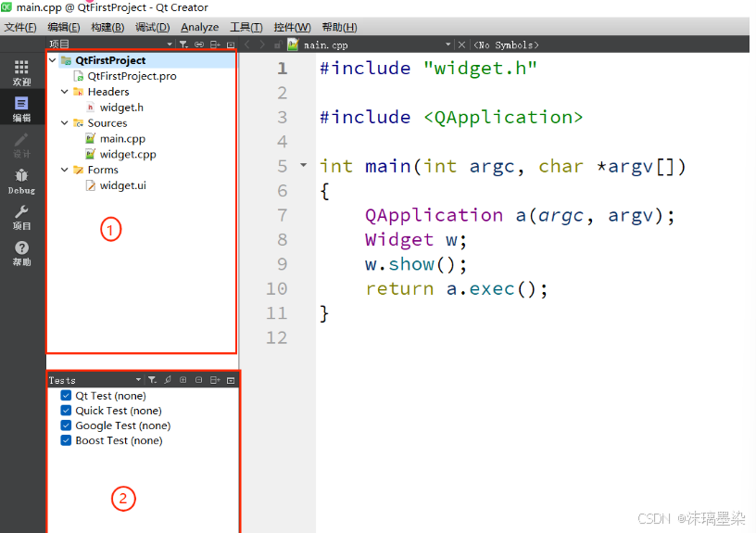Click the QApplication include on line 3

(503, 117)
